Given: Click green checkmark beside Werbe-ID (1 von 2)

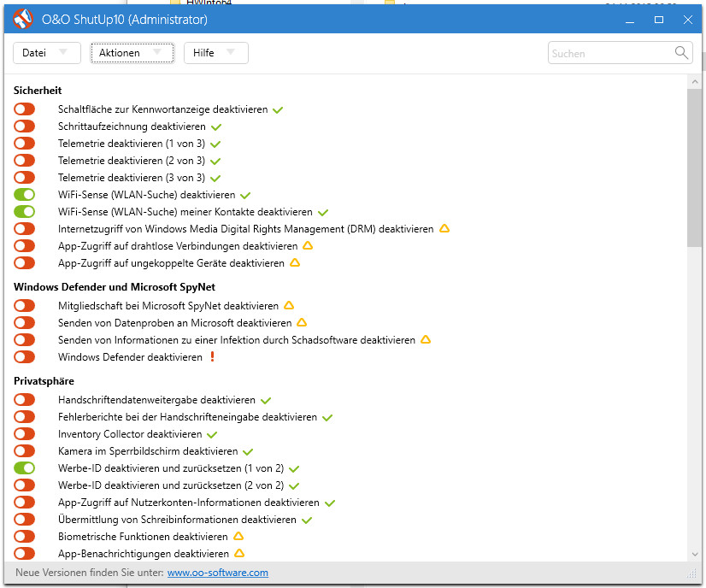Looking at the screenshot, I should pyautogui.click(x=294, y=468).
